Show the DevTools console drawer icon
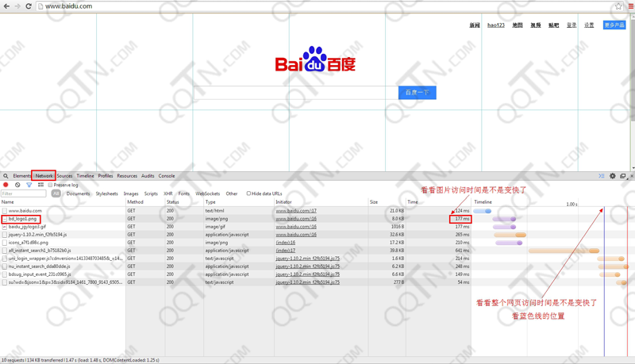Image resolution: width=635 pixels, height=364 pixels. click(x=602, y=176)
